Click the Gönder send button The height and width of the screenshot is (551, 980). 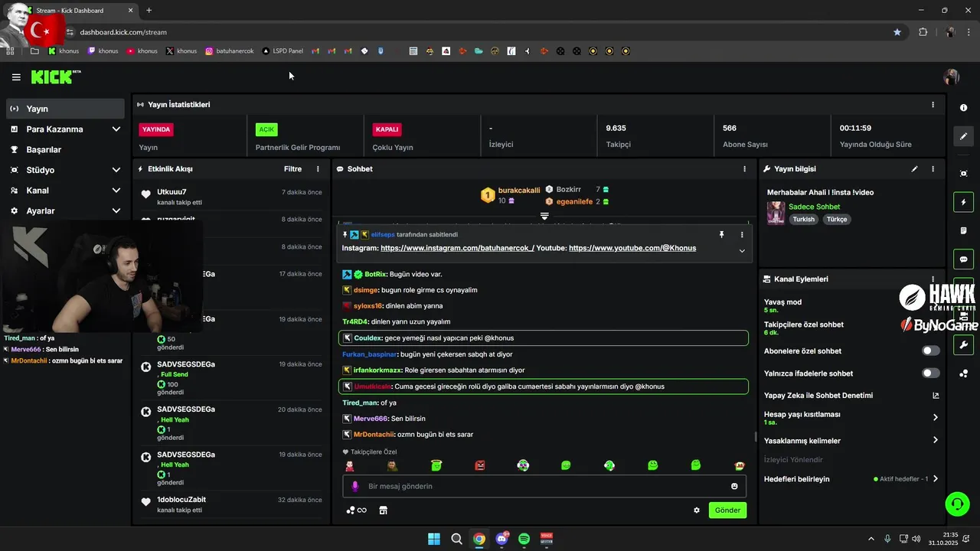click(x=727, y=510)
